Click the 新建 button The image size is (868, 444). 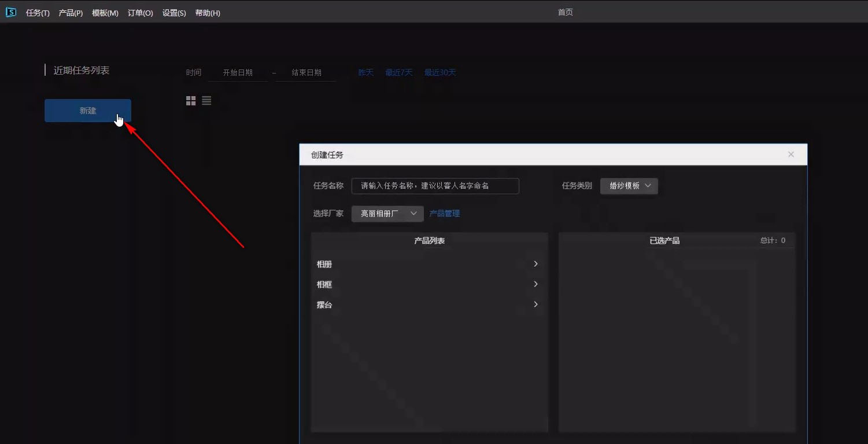tap(88, 111)
